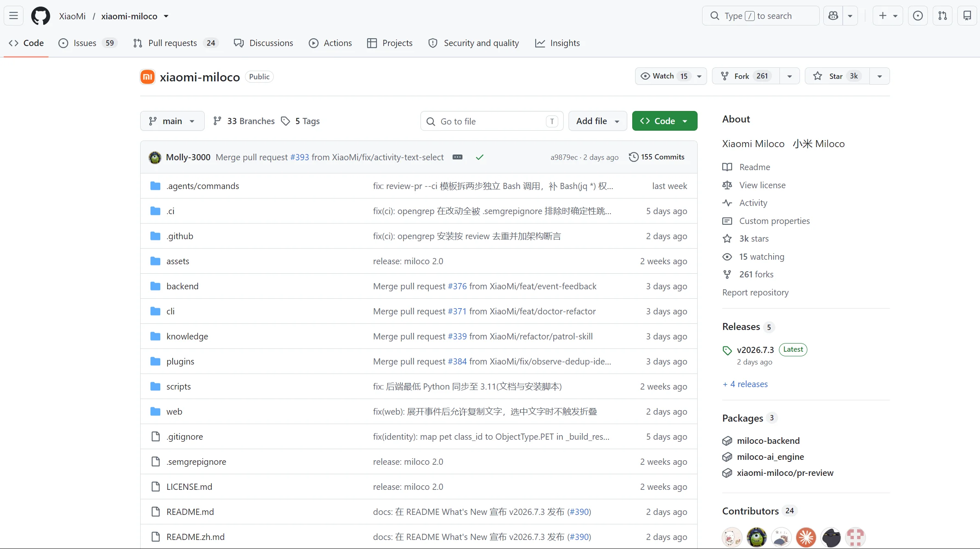Open the Copilot dropdown arrow
Screen dimensions: 980x549
tap(850, 16)
